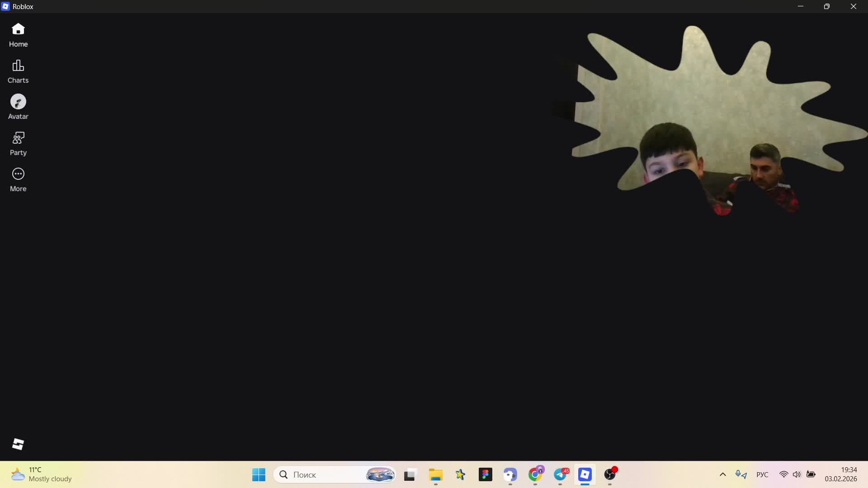Viewport: 868px width, 488px height.
Task: Open the Mostly cloudy weather widget
Action: pos(42,474)
